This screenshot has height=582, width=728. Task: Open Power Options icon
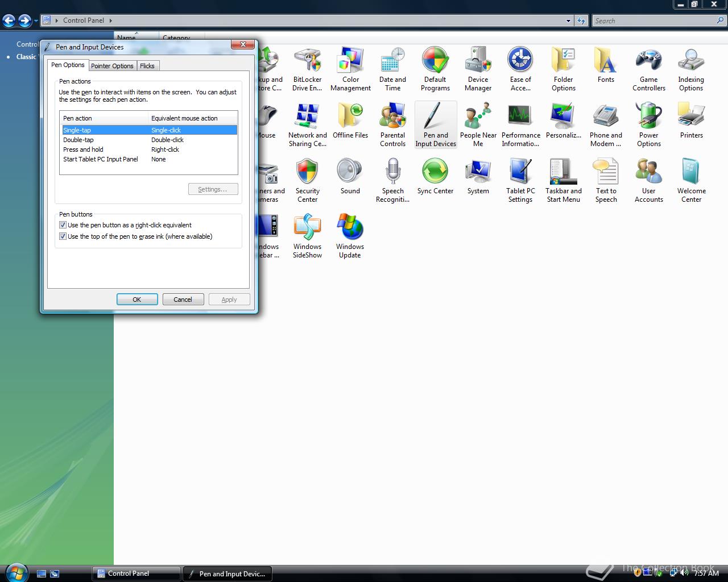pyautogui.click(x=649, y=125)
